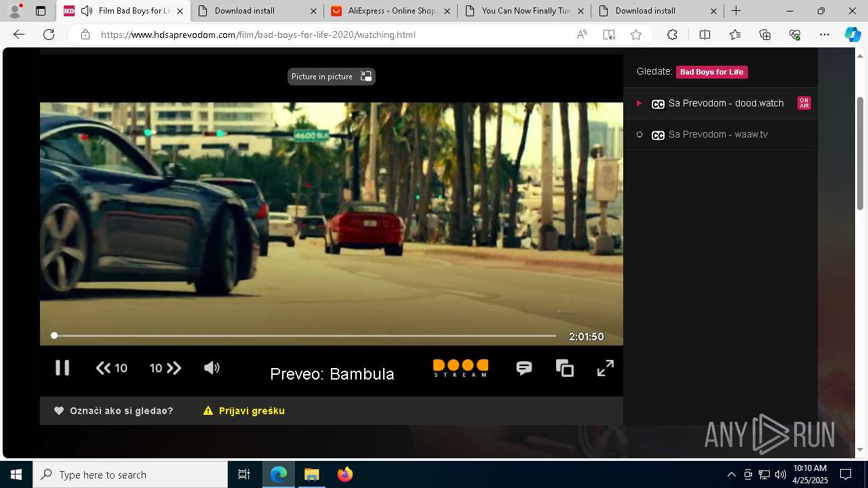Open the Read aloud icon
This screenshot has width=868, height=488.
[582, 35]
